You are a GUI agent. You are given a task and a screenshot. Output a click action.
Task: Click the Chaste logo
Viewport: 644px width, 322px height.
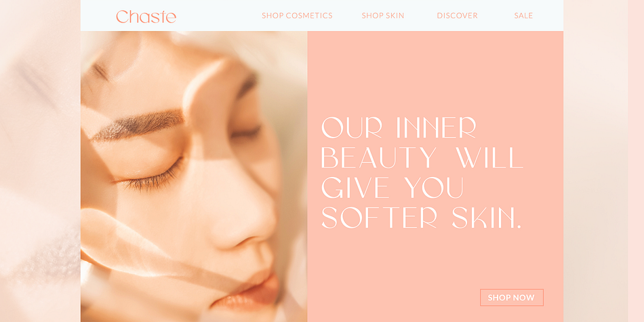tap(146, 16)
